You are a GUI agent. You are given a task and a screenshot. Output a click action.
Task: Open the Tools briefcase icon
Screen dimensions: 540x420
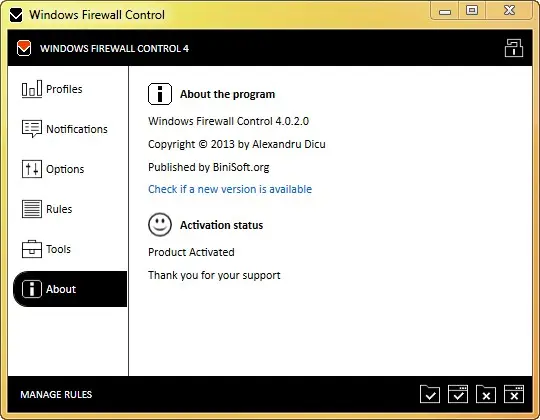(x=32, y=249)
